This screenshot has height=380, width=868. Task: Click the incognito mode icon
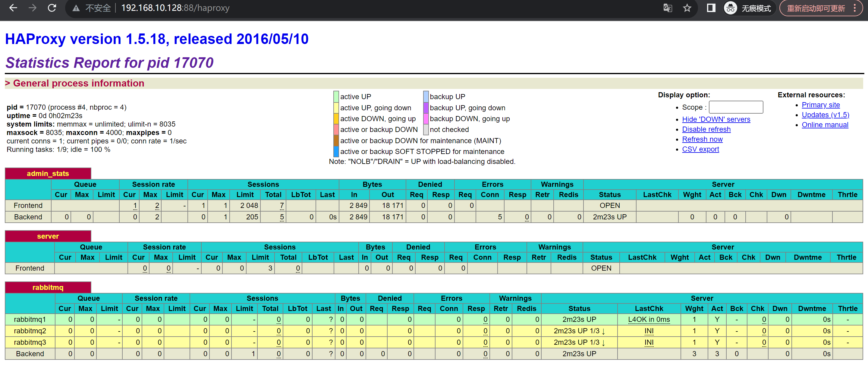[x=731, y=8]
